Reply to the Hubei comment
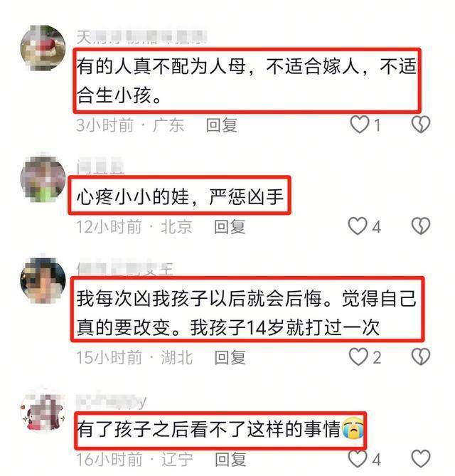The height and width of the screenshot is (476, 455). (x=230, y=357)
